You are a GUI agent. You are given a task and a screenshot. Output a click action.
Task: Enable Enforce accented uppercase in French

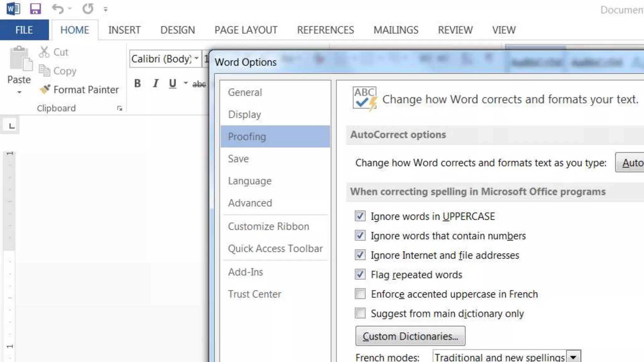(x=360, y=294)
